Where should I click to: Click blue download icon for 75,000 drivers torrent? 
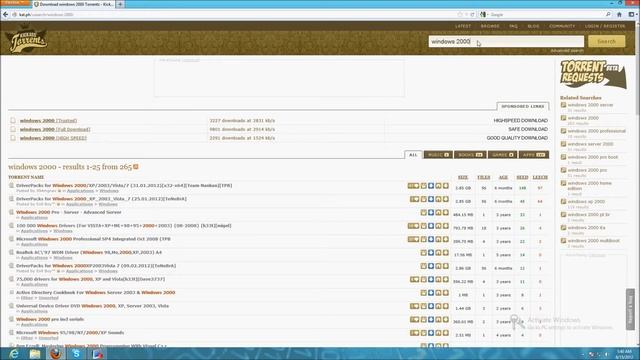coord(431,279)
